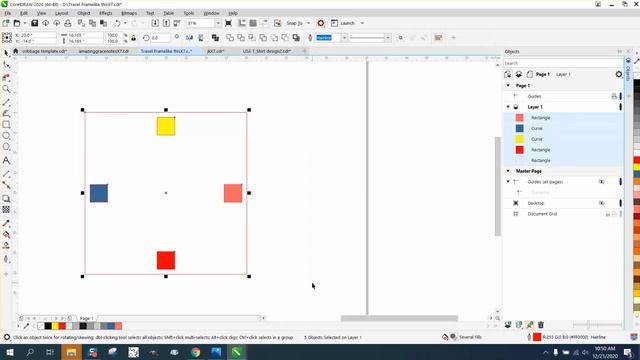Click the red swatch in document palette
640x360 pixels.
62,326
